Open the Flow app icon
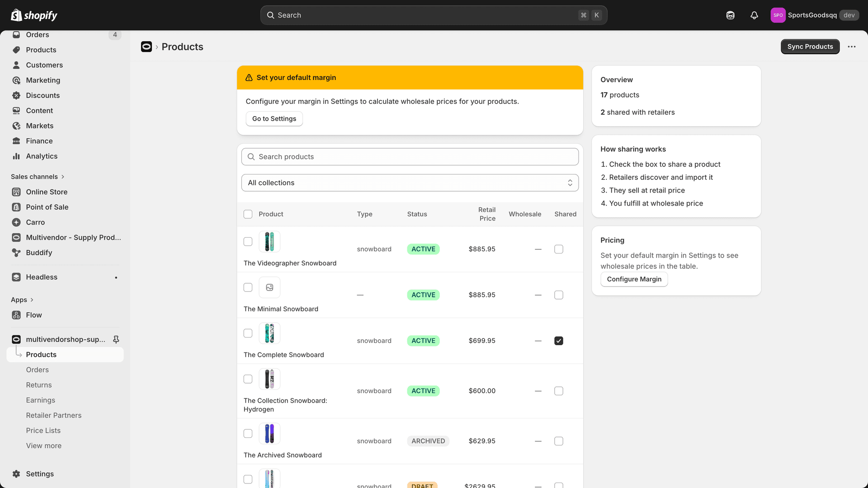This screenshot has width=868, height=488. pyautogui.click(x=16, y=315)
